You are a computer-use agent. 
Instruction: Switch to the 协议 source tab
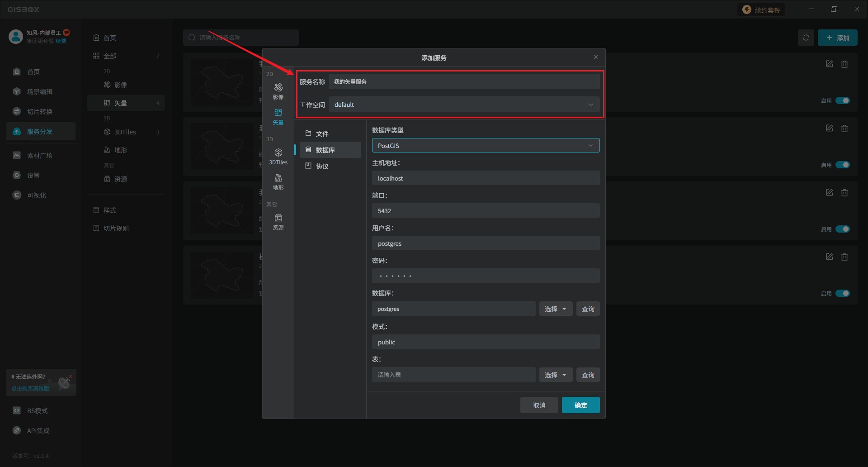pos(322,166)
